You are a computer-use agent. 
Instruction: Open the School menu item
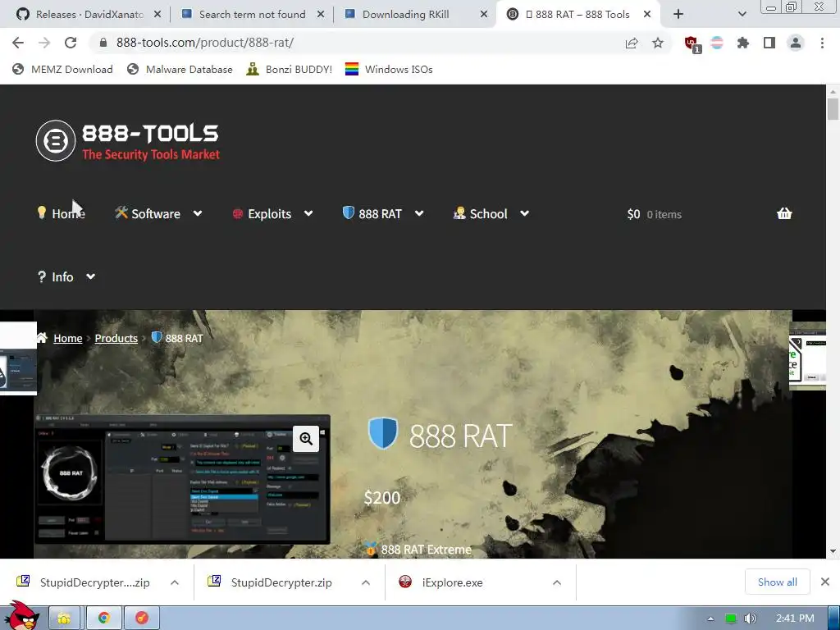click(480, 214)
